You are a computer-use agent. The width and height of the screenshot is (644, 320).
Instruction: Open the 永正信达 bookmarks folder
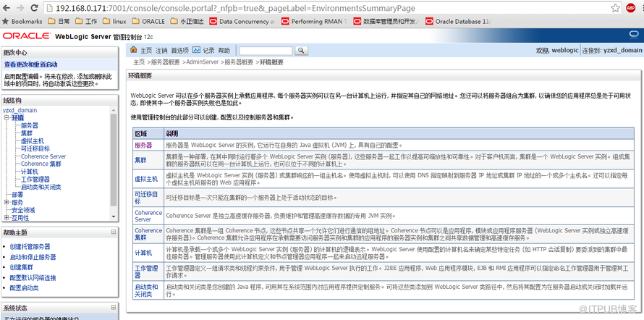click(187, 22)
